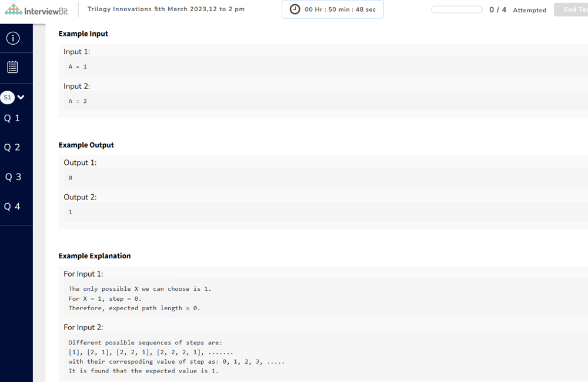Click the Output 1 code block showing 0
Screen dimensions: 588x382
tap(323, 178)
